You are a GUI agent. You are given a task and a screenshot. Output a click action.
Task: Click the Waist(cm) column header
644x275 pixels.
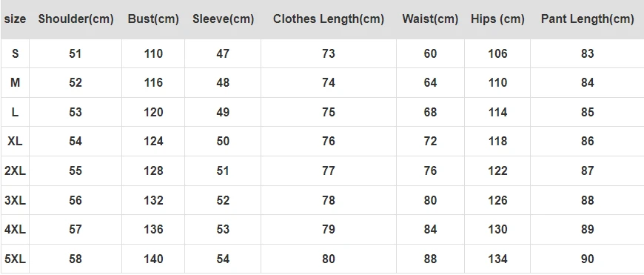[x=430, y=19]
